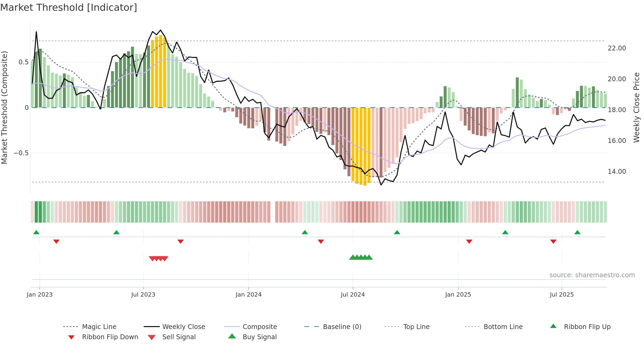This screenshot has width=644, height=362.
Task: Click the source: sharemaestro.com text
Action: pos(592,275)
